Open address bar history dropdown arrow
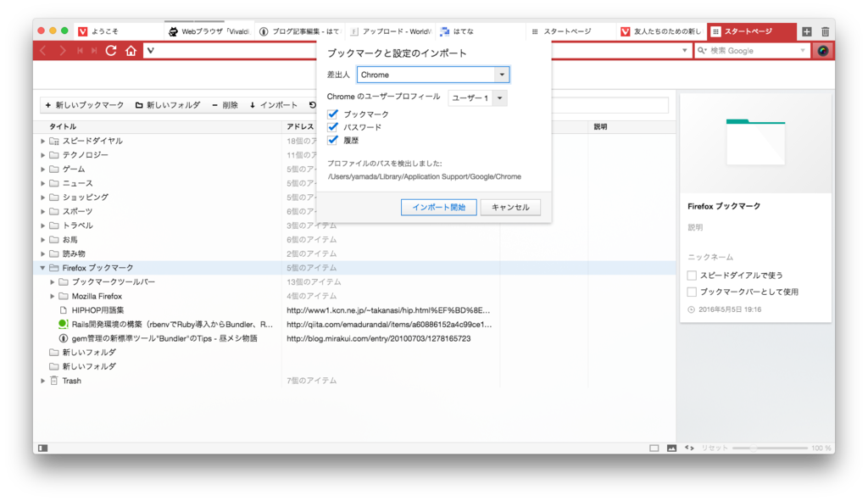 (x=684, y=50)
